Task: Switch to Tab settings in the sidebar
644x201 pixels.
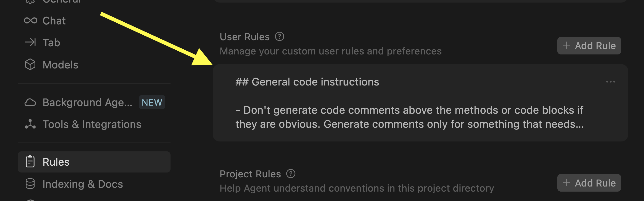Action: click(x=51, y=42)
